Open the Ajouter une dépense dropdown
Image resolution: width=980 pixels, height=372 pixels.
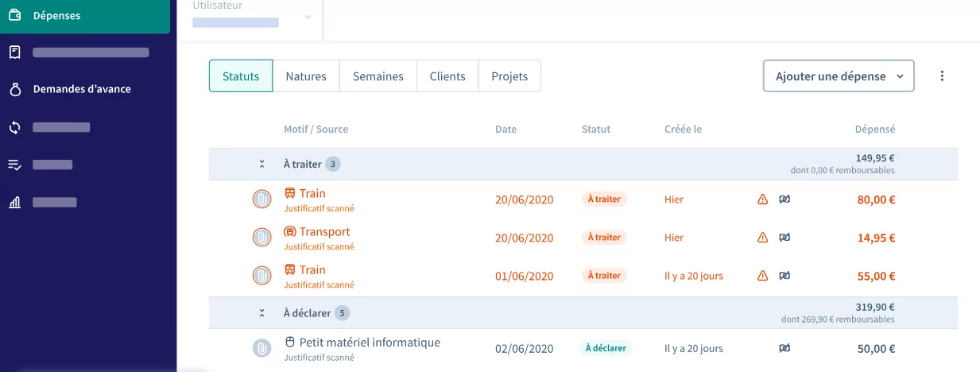(x=839, y=76)
